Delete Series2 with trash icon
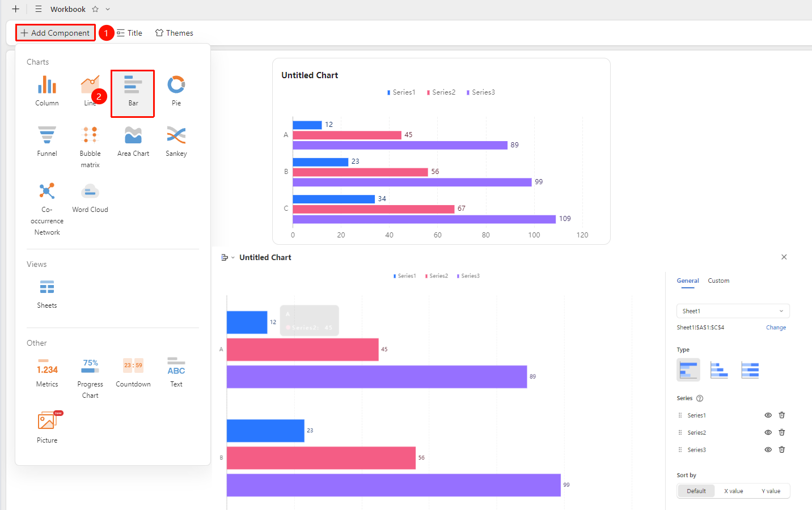This screenshot has width=812, height=510. (781, 432)
